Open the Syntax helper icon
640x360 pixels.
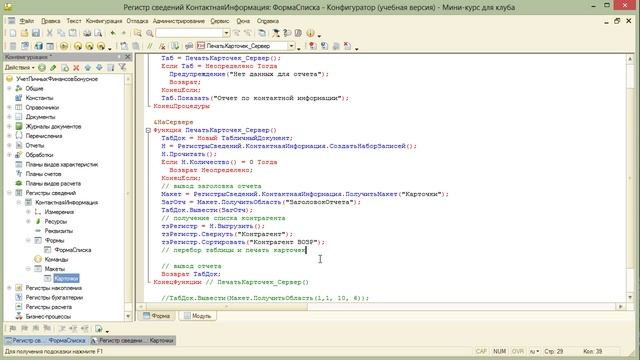(276, 33)
